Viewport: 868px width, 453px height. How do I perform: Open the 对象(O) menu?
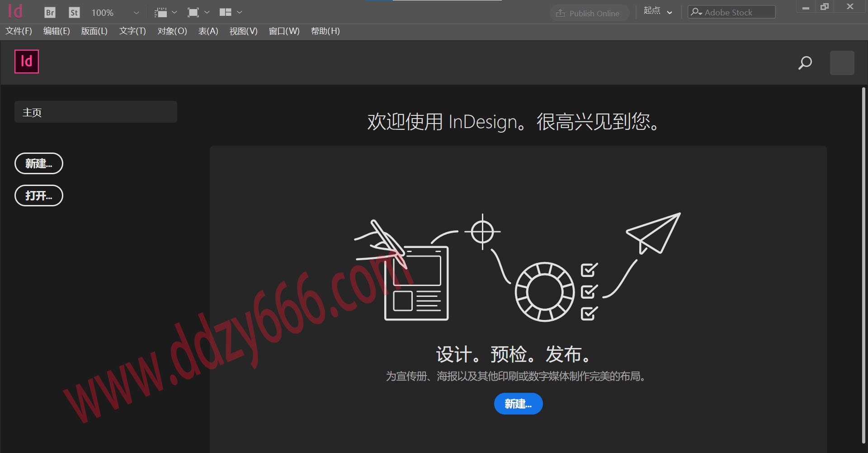[x=172, y=31]
